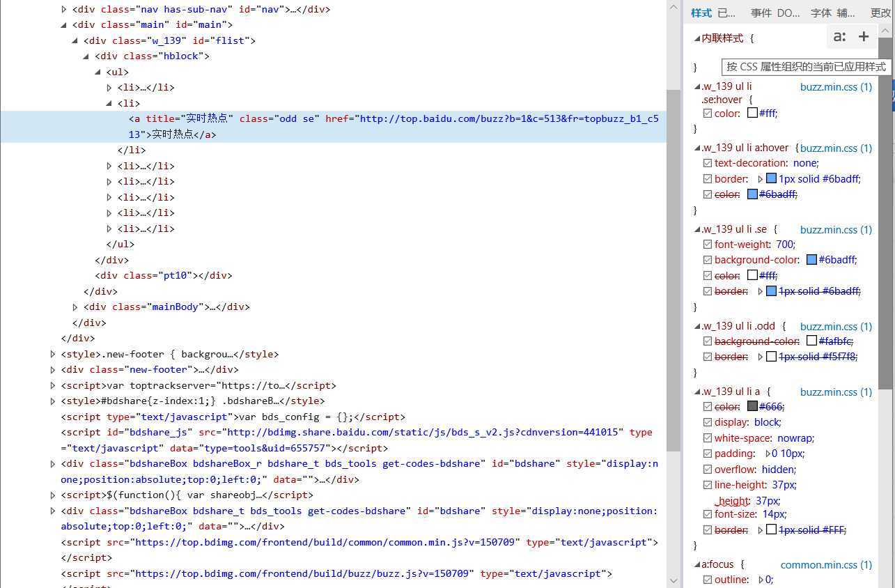Expand the mainBody div node
This screenshot has width=895, height=588.
[75, 307]
